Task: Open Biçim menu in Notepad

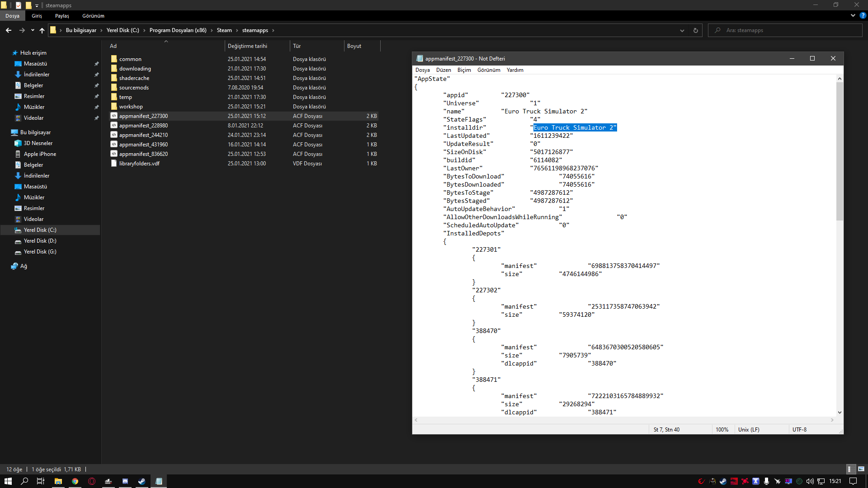Action: click(464, 70)
